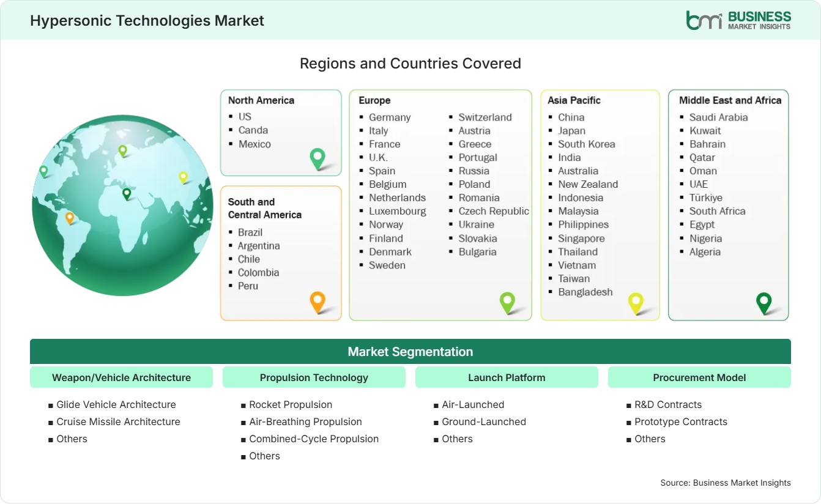This screenshot has width=821, height=504.
Task: Click 'Bangladesh' in Asia Pacific list
Action: (585, 292)
